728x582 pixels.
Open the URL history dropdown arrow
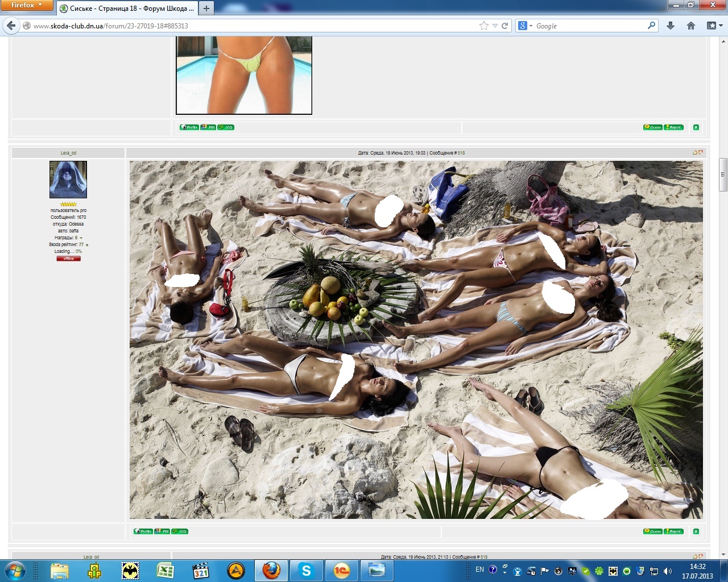495,26
